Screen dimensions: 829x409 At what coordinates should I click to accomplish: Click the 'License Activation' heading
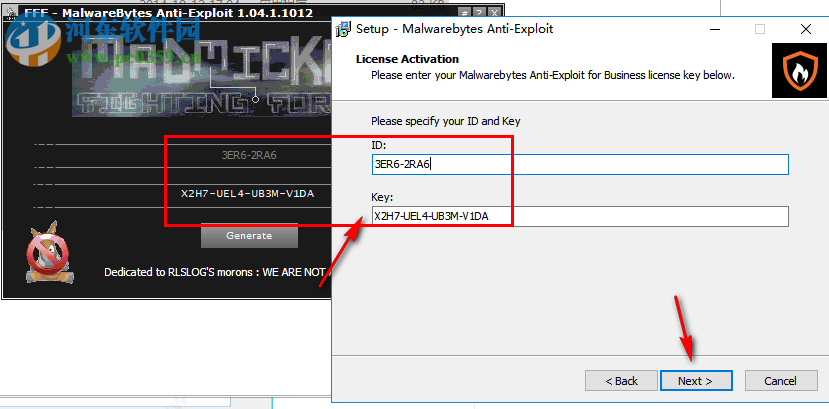click(407, 59)
